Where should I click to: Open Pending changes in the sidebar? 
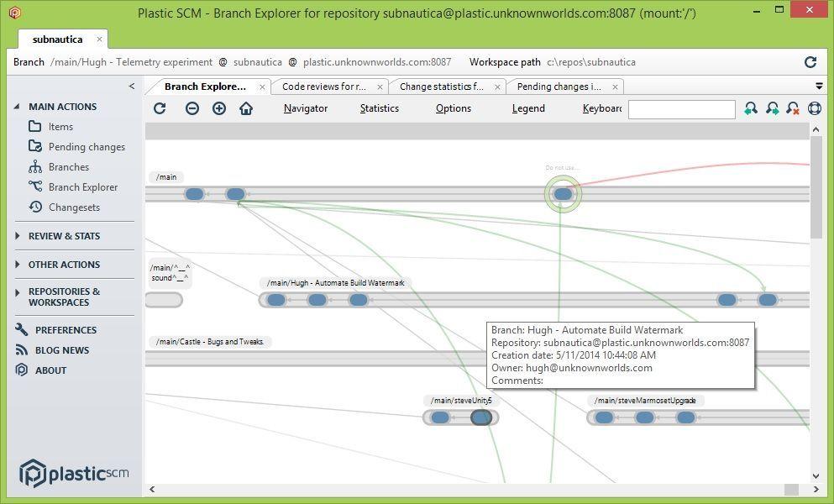coord(87,147)
